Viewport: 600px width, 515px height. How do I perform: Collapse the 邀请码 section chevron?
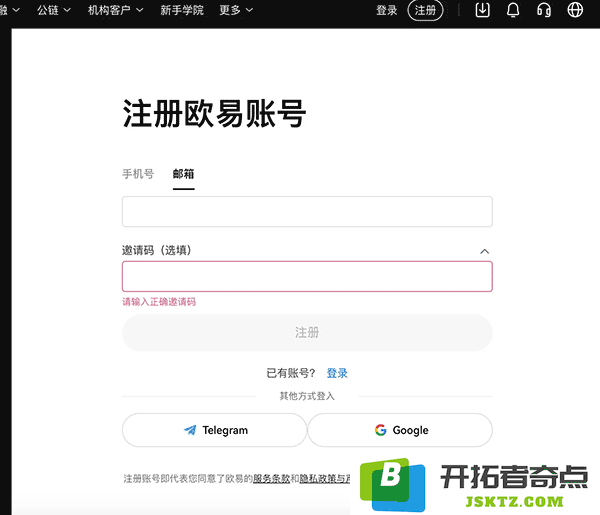pyautogui.click(x=484, y=251)
